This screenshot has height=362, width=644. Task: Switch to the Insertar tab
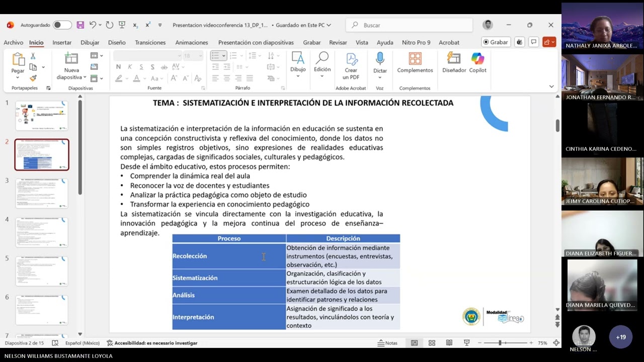pyautogui.click(x=62, y=43)
